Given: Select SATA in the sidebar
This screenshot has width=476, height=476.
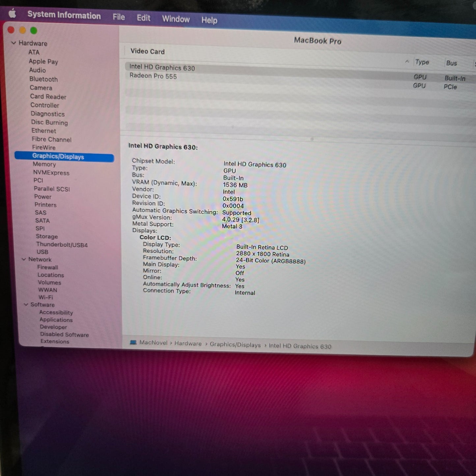Looking at the screenshot, I should pos(42,220).
